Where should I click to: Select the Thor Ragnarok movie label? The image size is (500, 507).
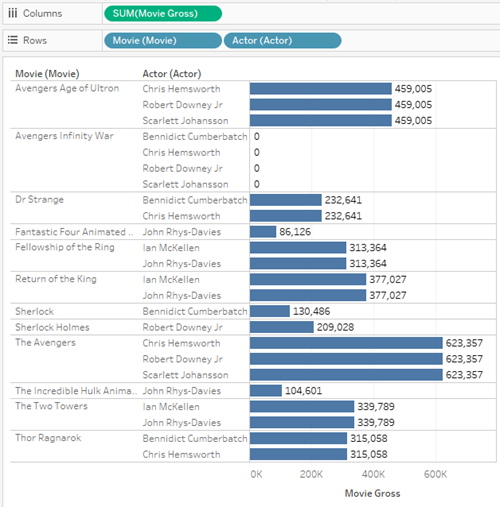click(x=48, y=438)
